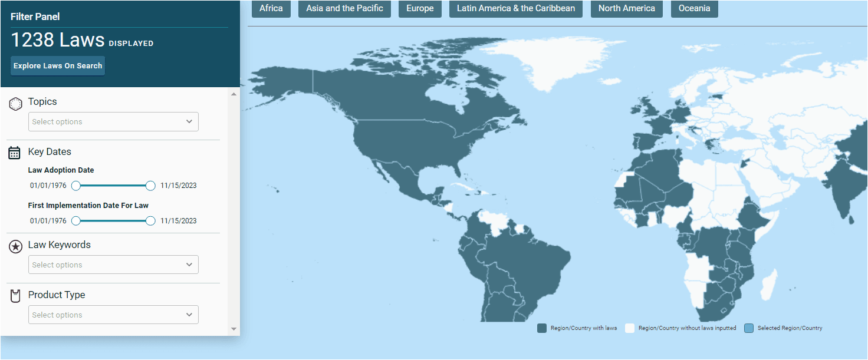This screenshot has width=868, height=360.
Task: Open the Product Type dropdown
Action: [113, 315]
